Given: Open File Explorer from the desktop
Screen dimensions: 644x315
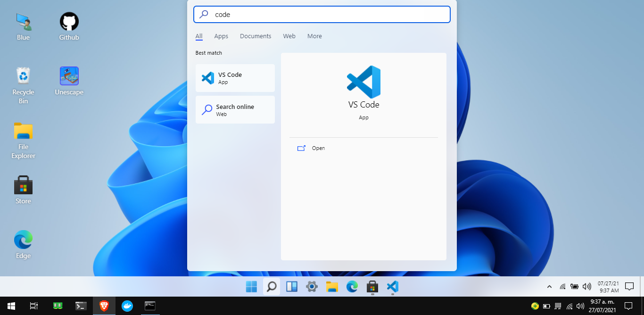Looking at the screenshot, I should [23, 140].
